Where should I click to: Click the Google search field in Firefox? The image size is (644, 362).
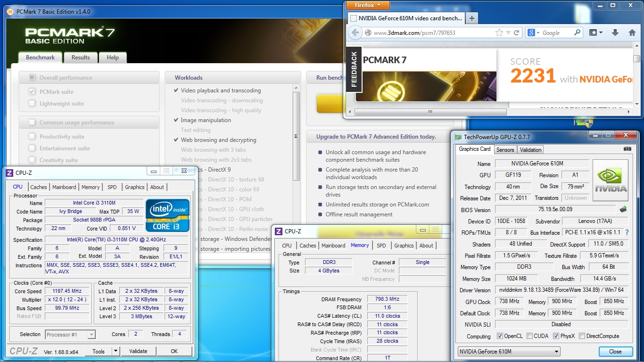(x=556, y=33)
